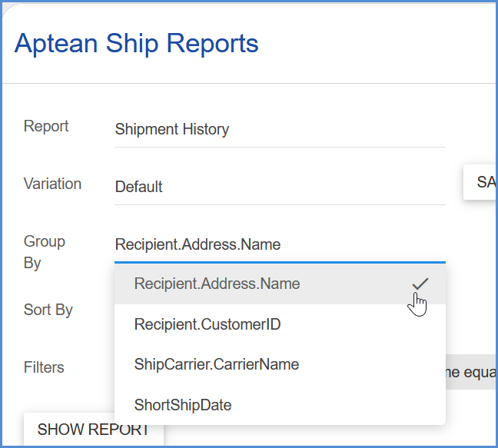Screen dimensions: 498x448
Task: Click the checkmark beside Recipient.Address.Name
Action: click(x=420, y=284)
